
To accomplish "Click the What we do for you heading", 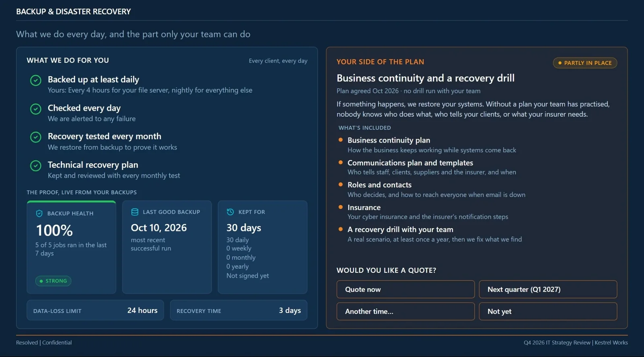I will (68, 60).
